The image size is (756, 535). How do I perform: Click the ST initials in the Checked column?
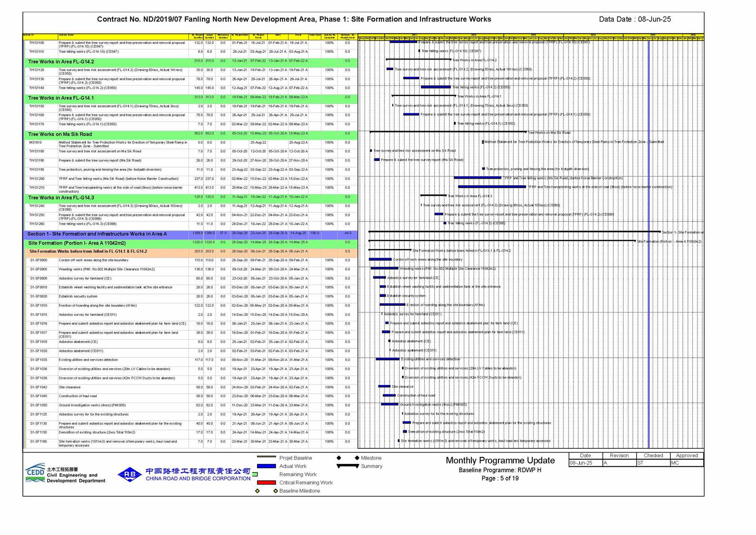pos(640,463)
